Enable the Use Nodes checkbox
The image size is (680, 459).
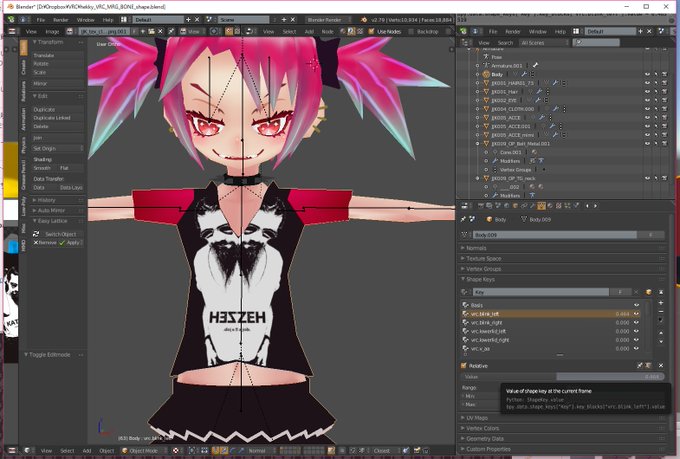371,31
